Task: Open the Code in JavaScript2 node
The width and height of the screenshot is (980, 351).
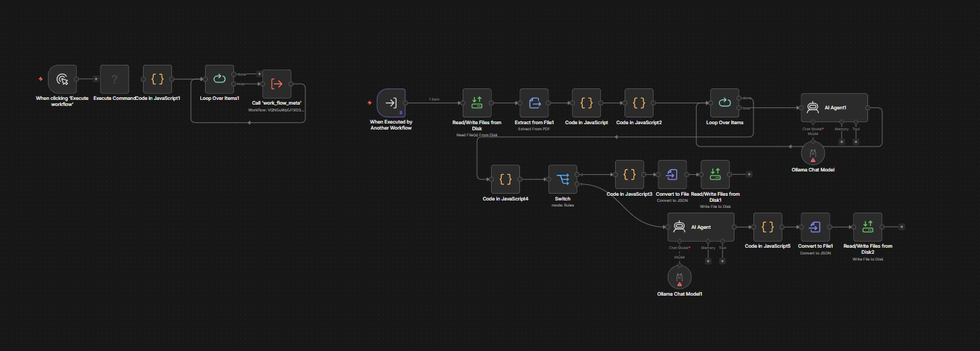Action: point(639,103)
